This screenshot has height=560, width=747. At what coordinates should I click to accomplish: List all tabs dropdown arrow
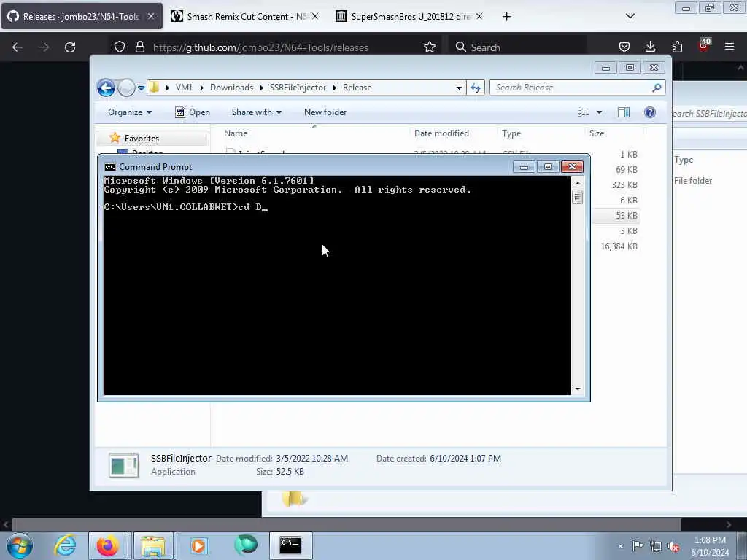pos(630,17)
